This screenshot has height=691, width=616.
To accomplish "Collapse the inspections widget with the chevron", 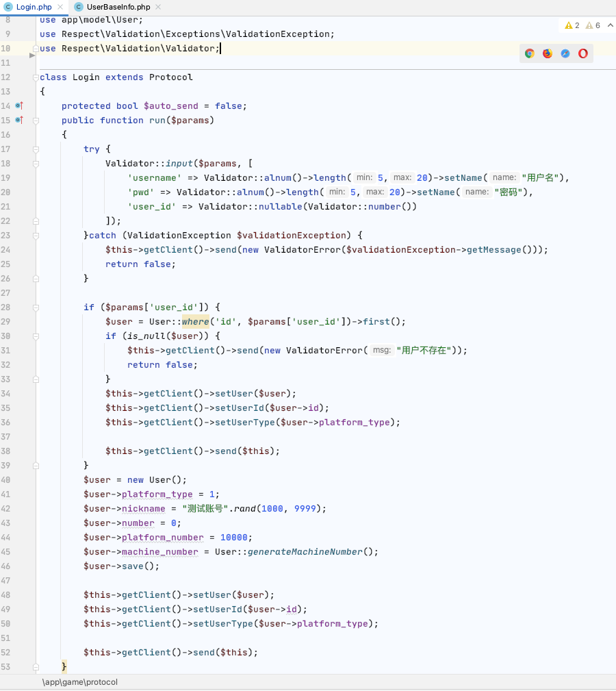I will (611, 25).
